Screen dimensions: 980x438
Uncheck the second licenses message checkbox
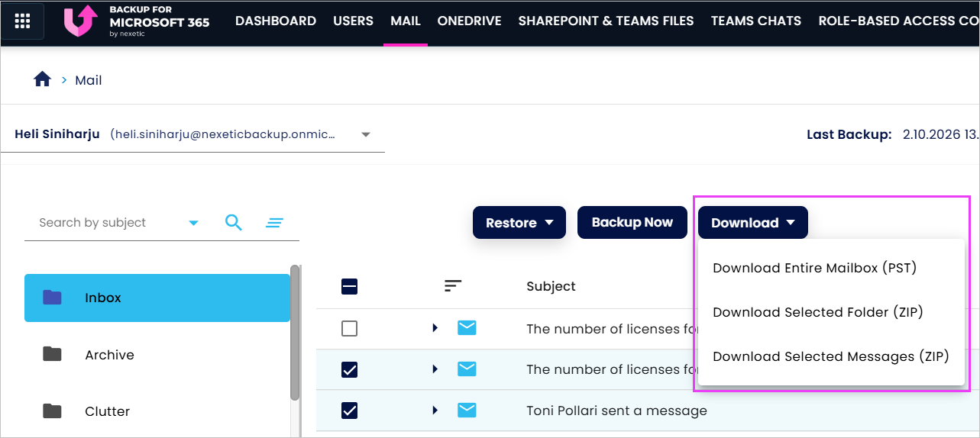pos(349,370)
